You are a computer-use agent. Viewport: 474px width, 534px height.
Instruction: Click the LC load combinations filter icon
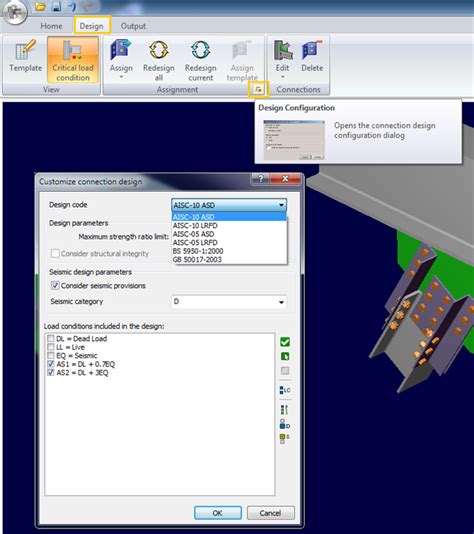285,390
